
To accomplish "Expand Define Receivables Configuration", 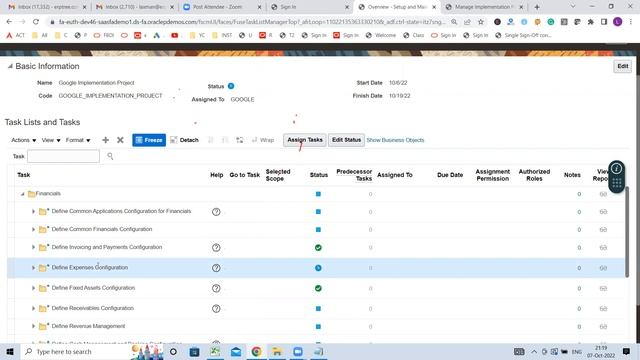I will coord(33,309).
